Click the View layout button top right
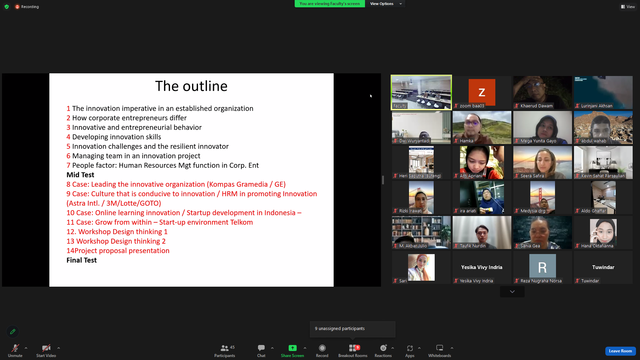640x360 pixels. (x=628, y=7)
